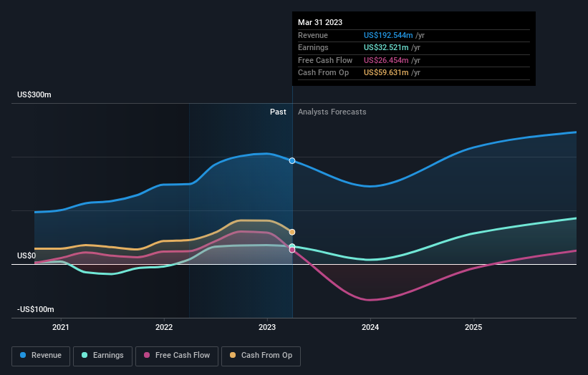Toggle the Cash From Op legend series

point(261,356)
